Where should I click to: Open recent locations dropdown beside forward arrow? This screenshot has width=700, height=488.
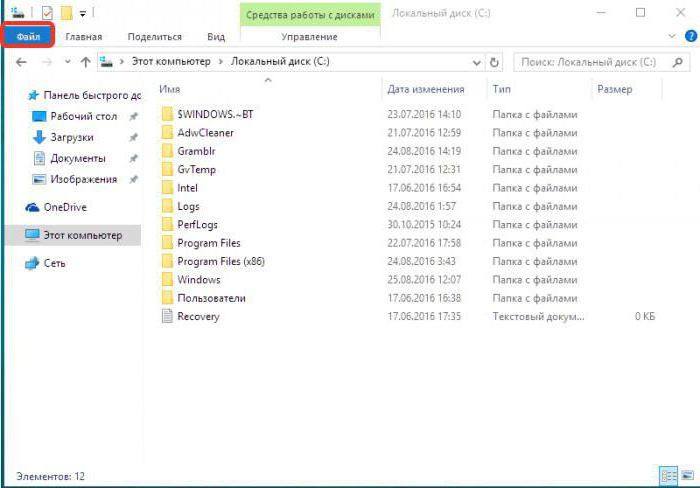point(67,62)
